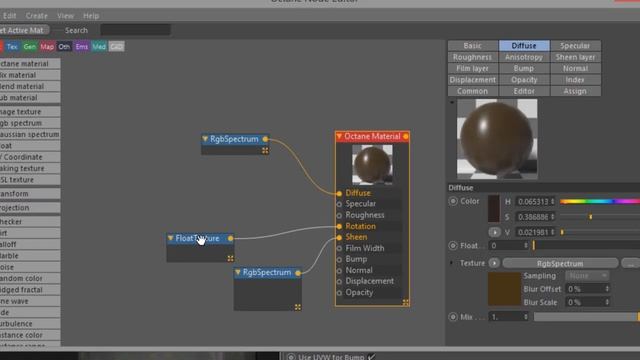Image resolution: width=640 pixels, height=360 pixels.
Task: Select the Roughness input port
Action: (339, 216)
